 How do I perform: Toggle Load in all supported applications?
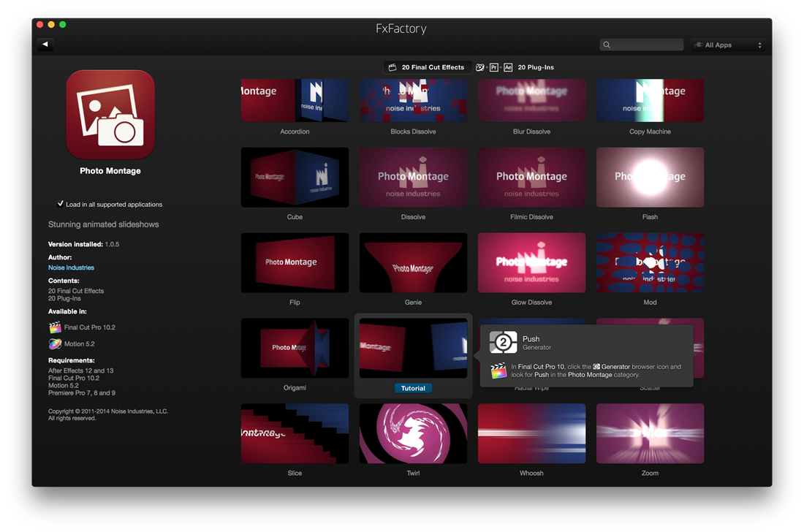pos(61,204)
